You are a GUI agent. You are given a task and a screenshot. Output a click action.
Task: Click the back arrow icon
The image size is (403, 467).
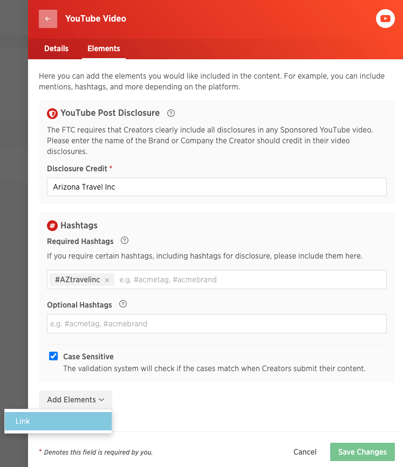tap(48, 19)
